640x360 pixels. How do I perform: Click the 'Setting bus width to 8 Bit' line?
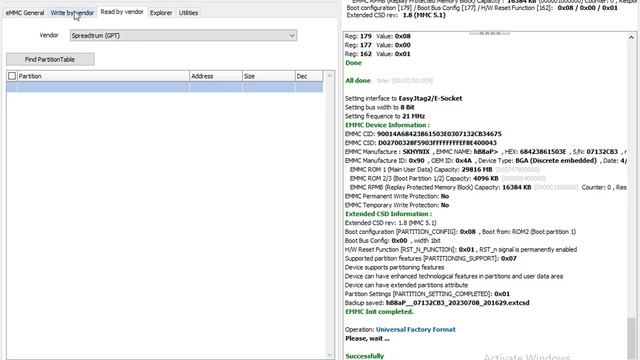tap(380, 107)
